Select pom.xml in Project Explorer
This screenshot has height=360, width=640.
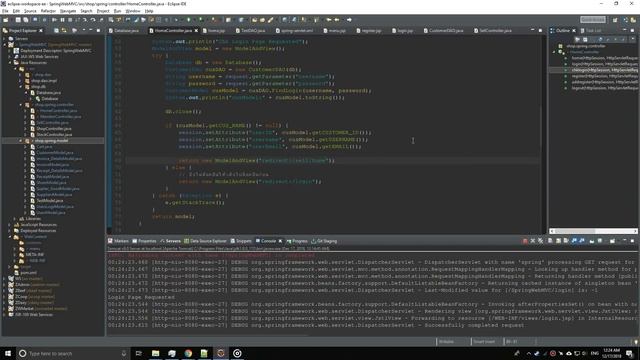click(28, 273)
